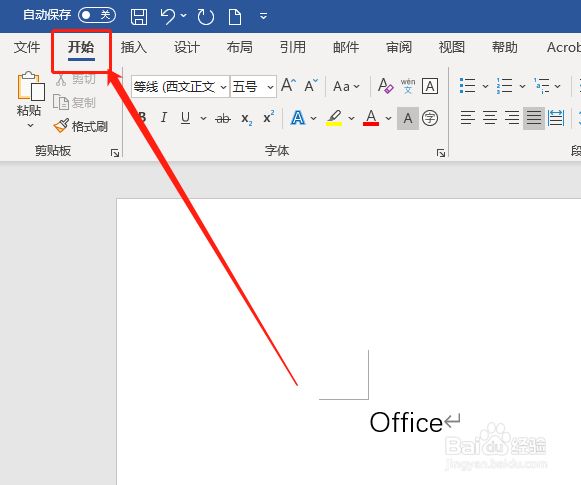The image size is (581, 485).
Task: Open the highlight color dropdown arrow
Action: click(x=352, y=118)
